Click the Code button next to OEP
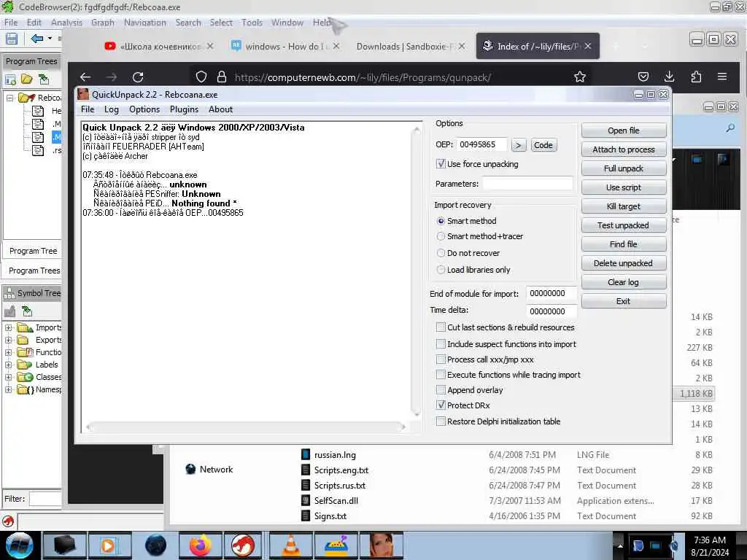The image size is (747, 560). (x=543, y=145)
